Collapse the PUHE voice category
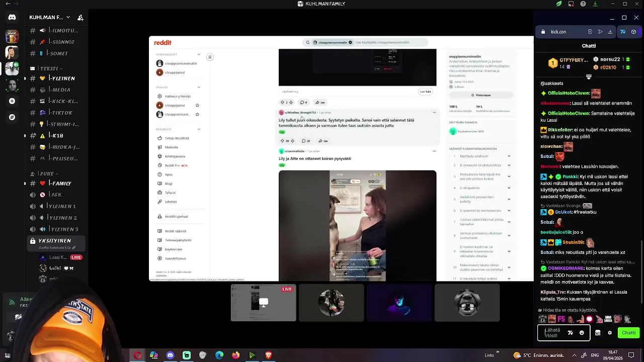Viewport: 644px width, 362px height. pyautogui.click(x=44, y=174)
